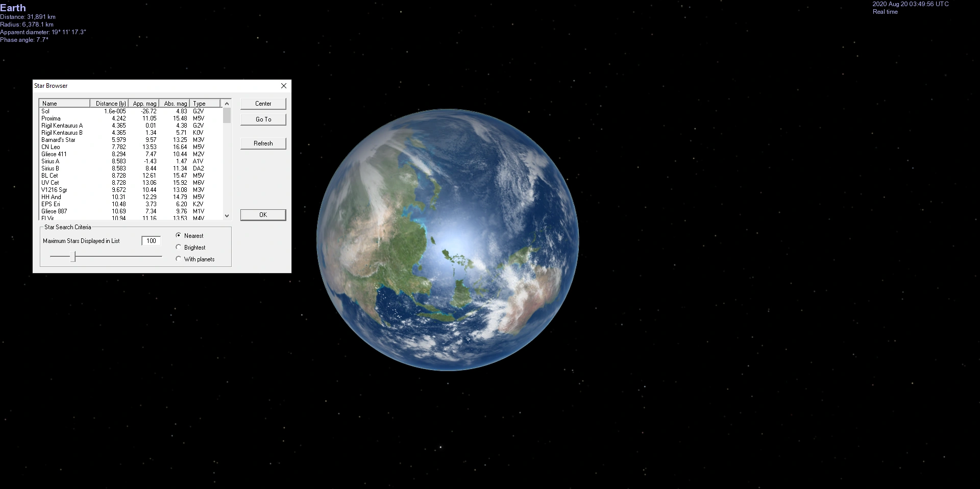The width and height of the screenshot is (980, 489).
Task: Click the Real time label
Action: (x=885, y=12)
